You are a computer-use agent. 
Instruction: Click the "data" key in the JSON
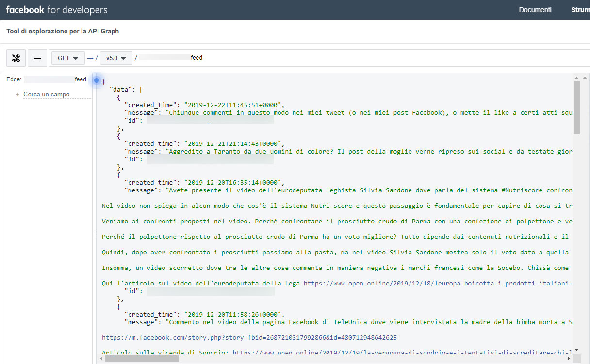click(x=121, y=89)
